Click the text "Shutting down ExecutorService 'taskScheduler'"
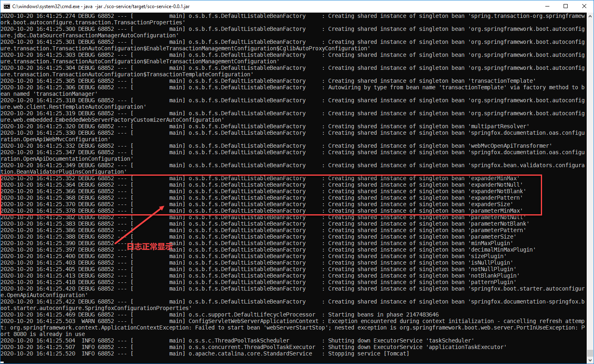This screenshot has height=364, width=594. (401, 341)
